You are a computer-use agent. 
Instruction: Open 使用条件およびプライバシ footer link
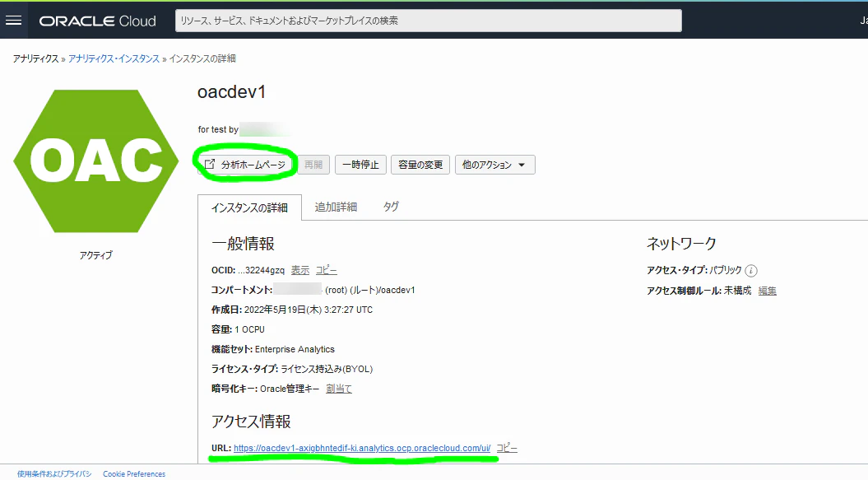point(54,474)
